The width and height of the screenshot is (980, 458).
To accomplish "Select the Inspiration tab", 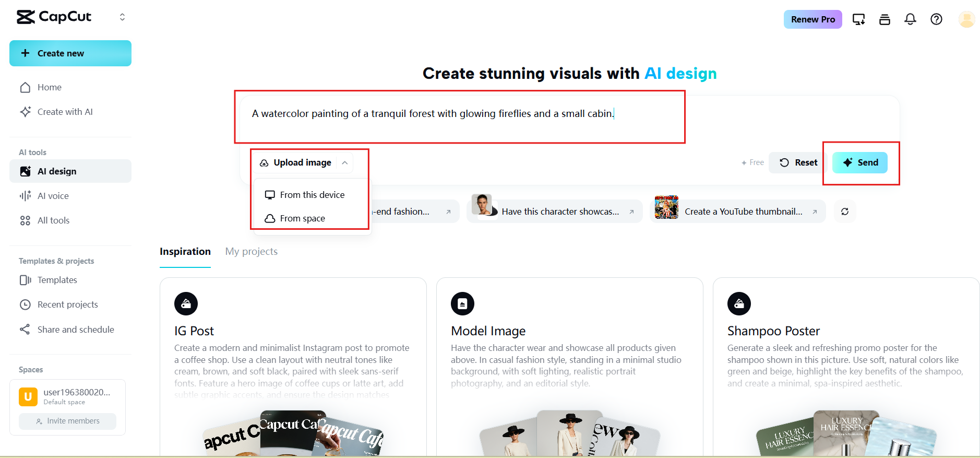I will click(x=185, y=251).
